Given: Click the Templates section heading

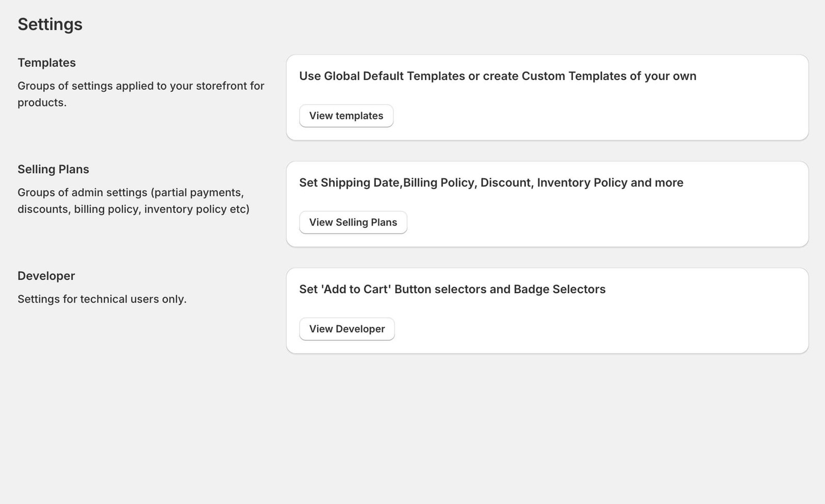Looking at the screenshot, I should tap(46, 63).
